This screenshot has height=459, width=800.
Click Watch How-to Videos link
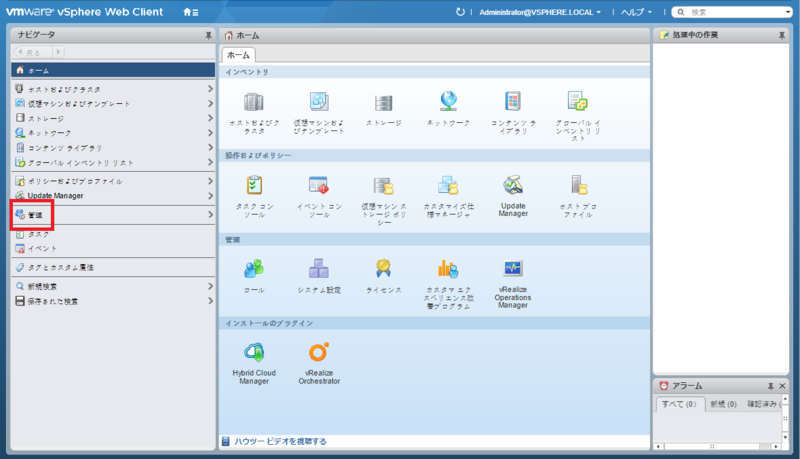[x=280, y=441]
